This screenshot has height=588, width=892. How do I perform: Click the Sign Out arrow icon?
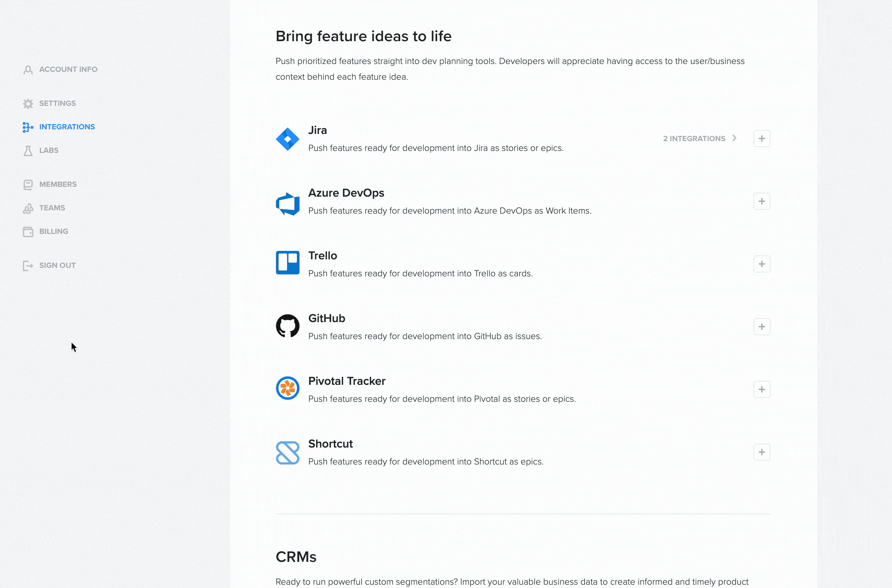coord(28,266)
